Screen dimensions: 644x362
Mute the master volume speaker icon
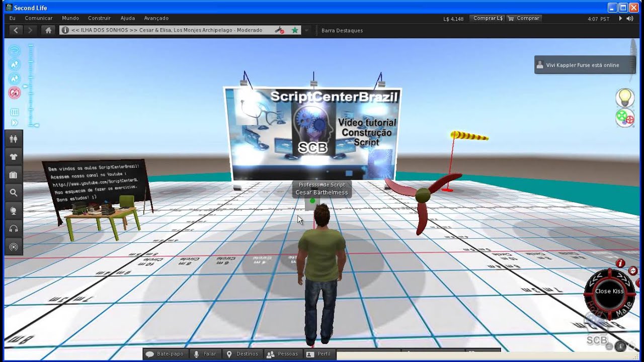pyautogui.click(x=630, y=18)
